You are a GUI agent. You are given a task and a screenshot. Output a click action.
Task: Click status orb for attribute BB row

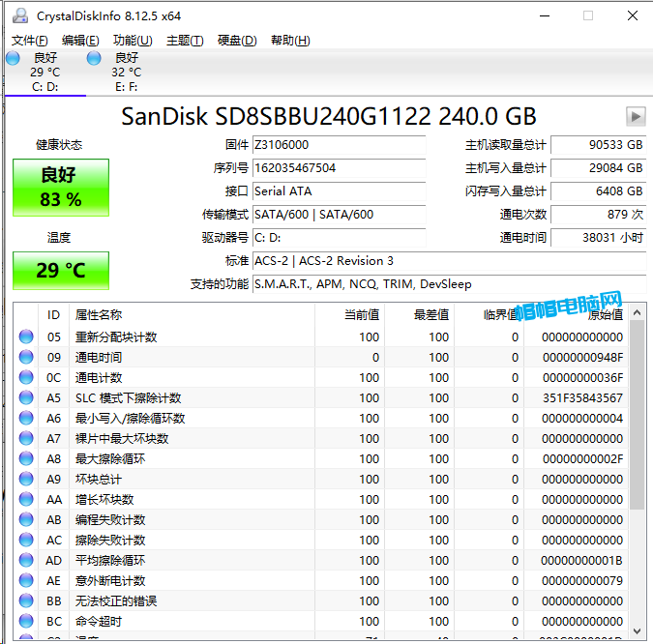coord(26,601)
